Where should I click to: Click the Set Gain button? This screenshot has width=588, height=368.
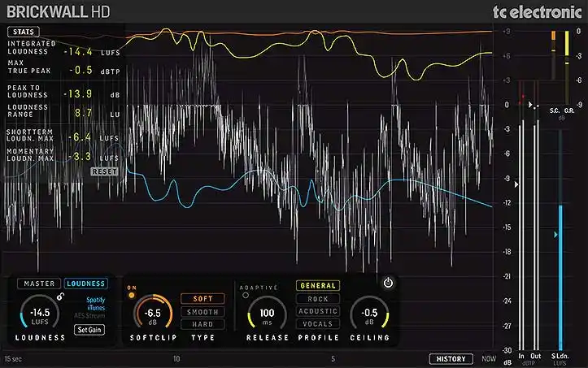tap(89, 330)
